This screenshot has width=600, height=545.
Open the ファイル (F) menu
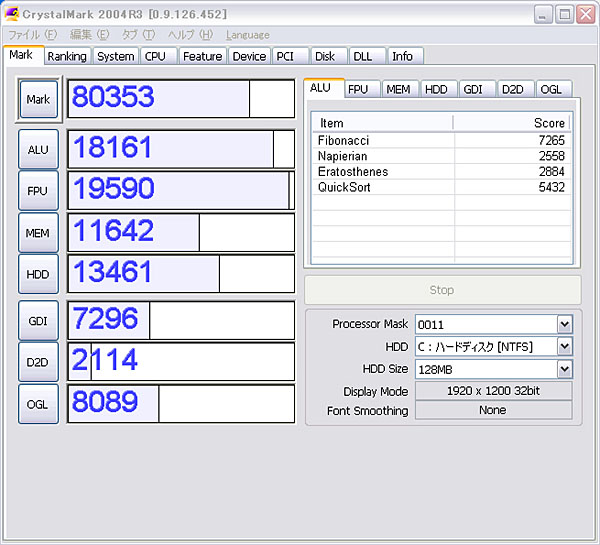pyautogui.click(x=33, y=35)
